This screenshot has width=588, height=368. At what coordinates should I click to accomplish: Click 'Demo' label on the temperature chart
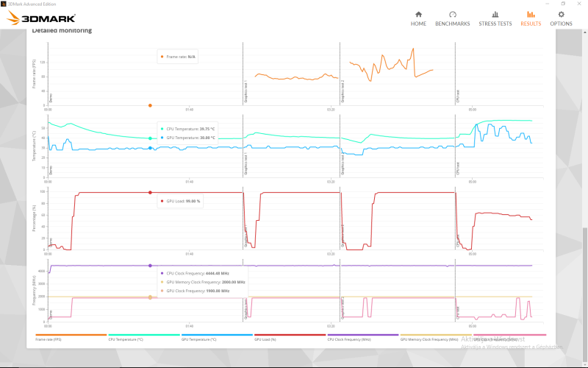tap(51, 170)
